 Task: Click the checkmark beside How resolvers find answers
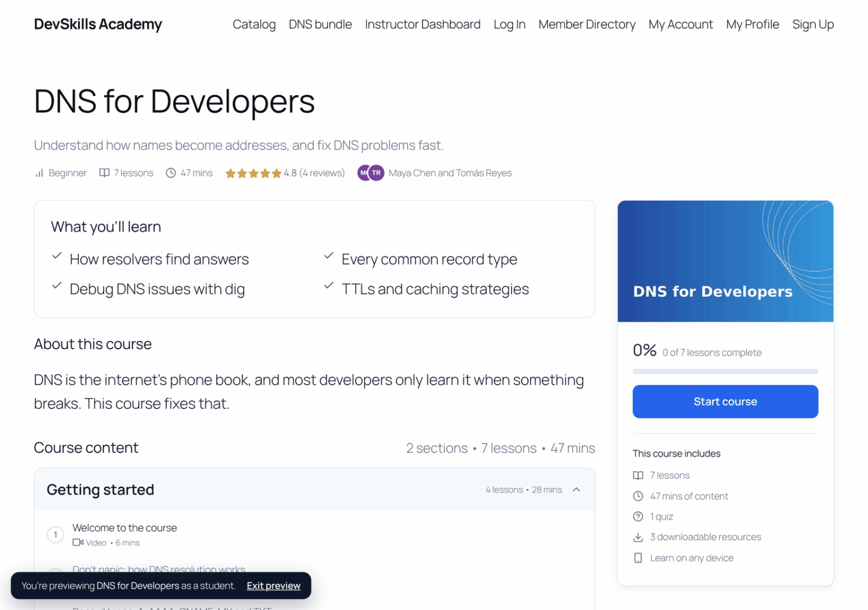point(57,256)
